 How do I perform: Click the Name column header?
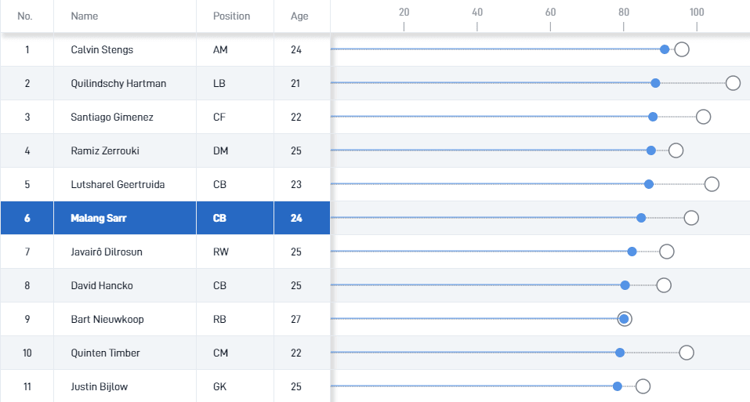[85, 16]
